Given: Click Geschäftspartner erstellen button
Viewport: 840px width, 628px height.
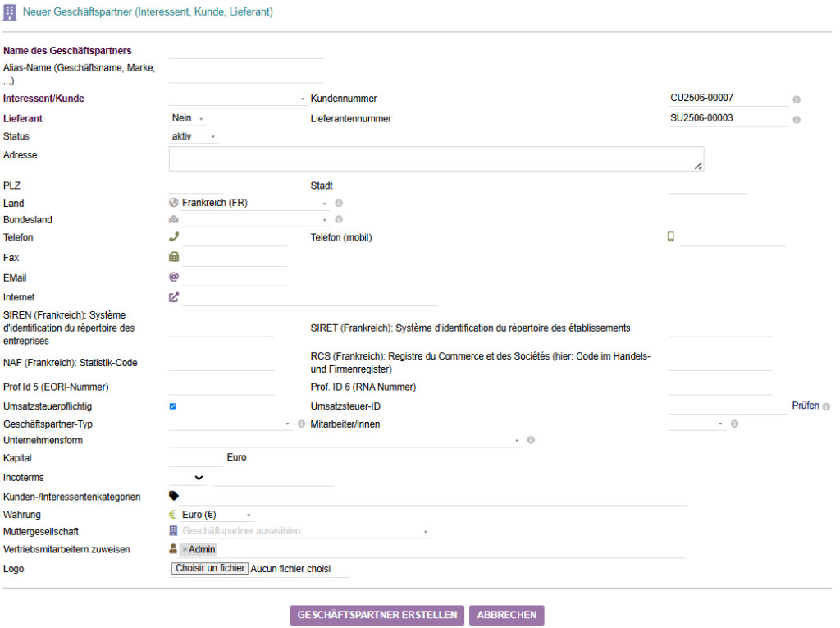Looking at the screenshot, I should click(x=377, y=615).
